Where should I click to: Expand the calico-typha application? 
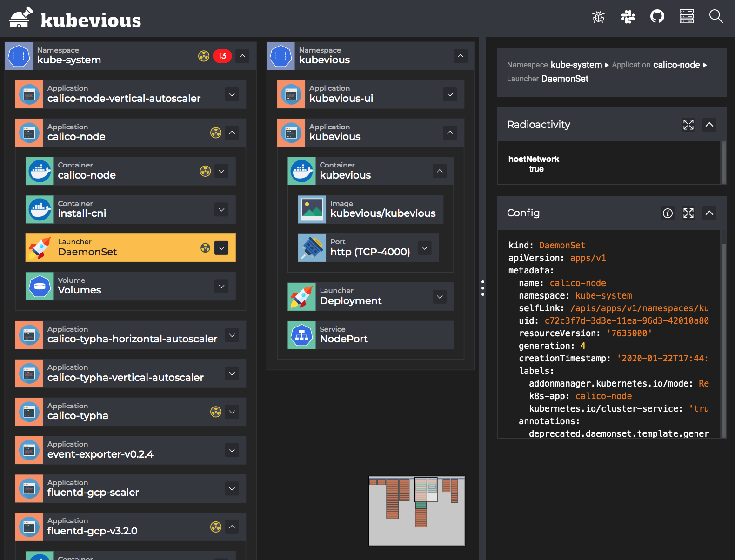point(232,412)
